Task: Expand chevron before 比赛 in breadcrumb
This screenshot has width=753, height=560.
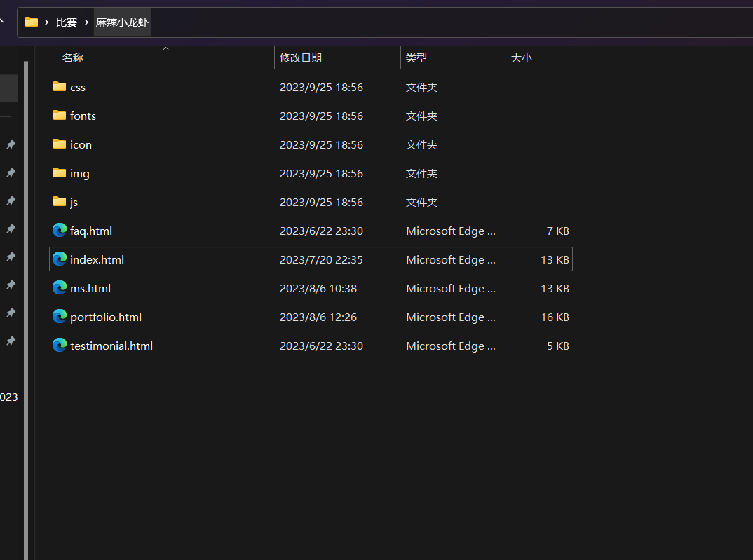Action: (x=46, y=22)
